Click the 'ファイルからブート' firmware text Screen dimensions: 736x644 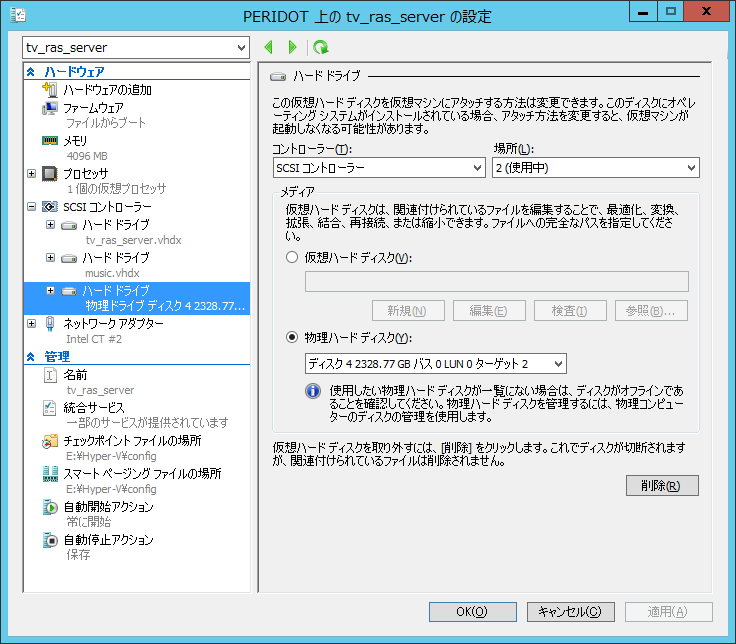106,123
